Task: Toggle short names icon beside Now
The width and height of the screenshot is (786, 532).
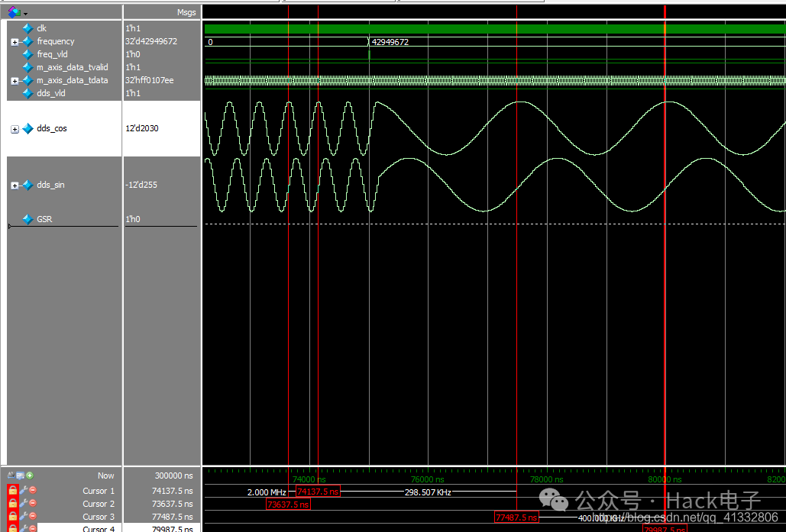Action: [x=11, y=475]
